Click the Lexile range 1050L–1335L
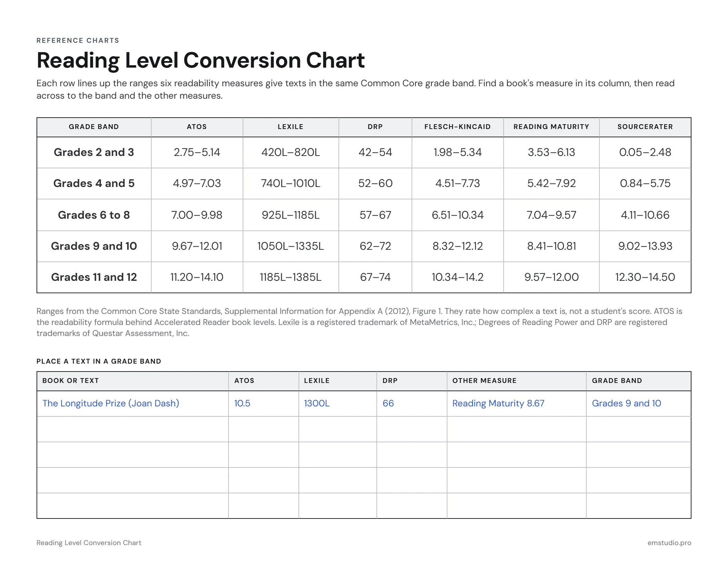This screenshot has height=563, width=728. [x=291, y=246]
